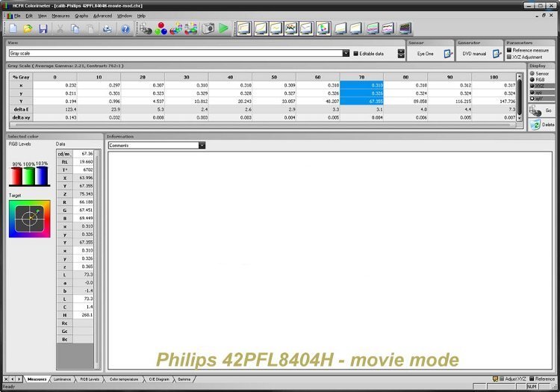Configure the Eye One sensor icon
This screenshot has width=560, height=392.
click(x=448, y=54)
